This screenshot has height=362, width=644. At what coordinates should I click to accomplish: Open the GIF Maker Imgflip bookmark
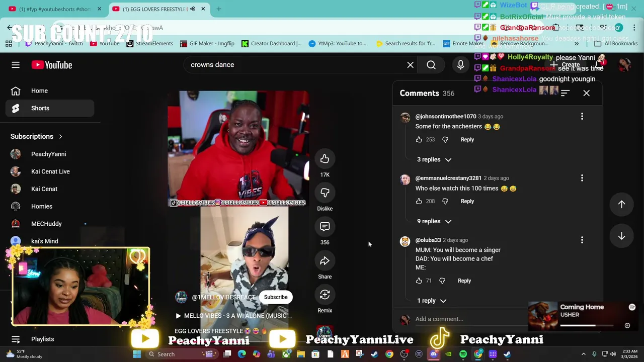coord(207,44)
